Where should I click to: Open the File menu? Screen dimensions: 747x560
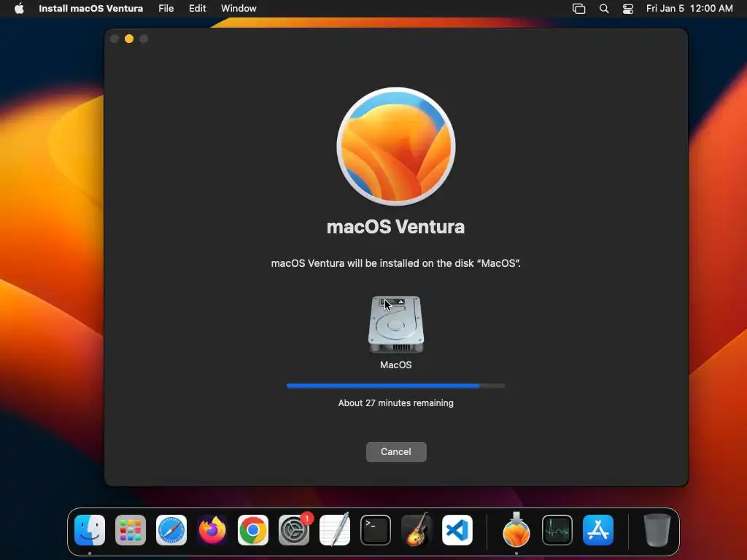(x=166, y=8)
